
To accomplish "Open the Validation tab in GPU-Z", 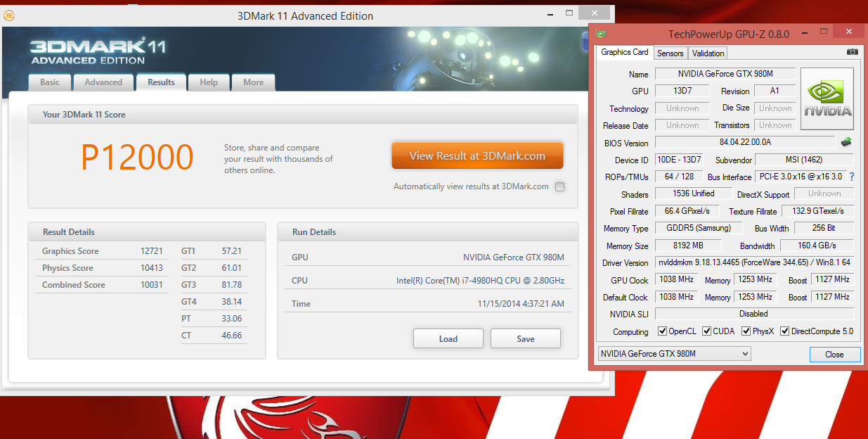I will point(708,53).
